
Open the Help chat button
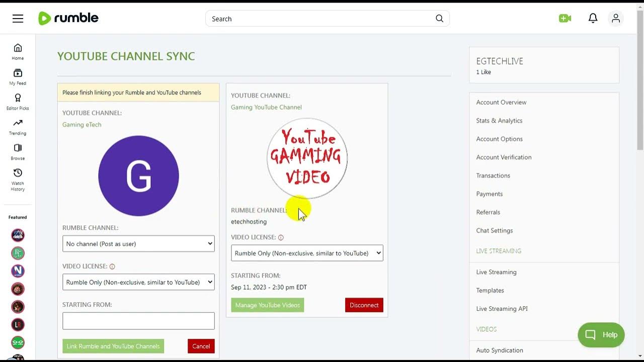pos(601,335)
